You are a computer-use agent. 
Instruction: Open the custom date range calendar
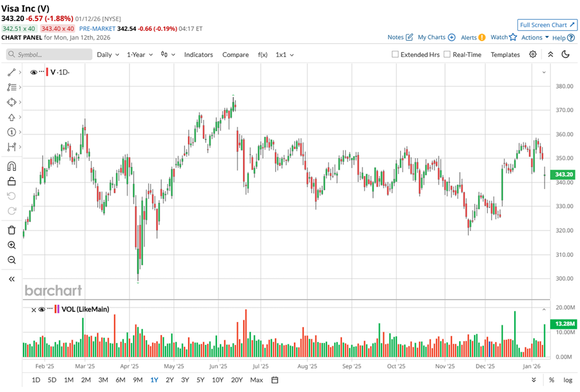click(275, 380)
